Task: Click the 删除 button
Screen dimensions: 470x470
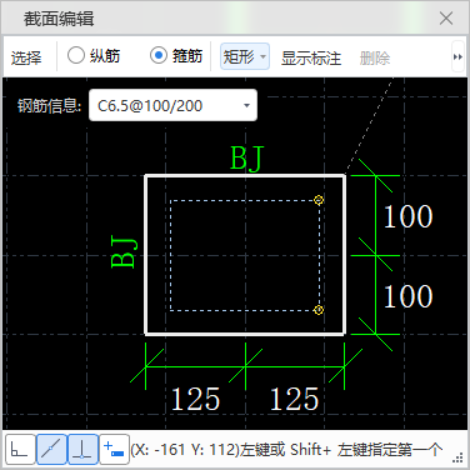Action: click(375, 58)
